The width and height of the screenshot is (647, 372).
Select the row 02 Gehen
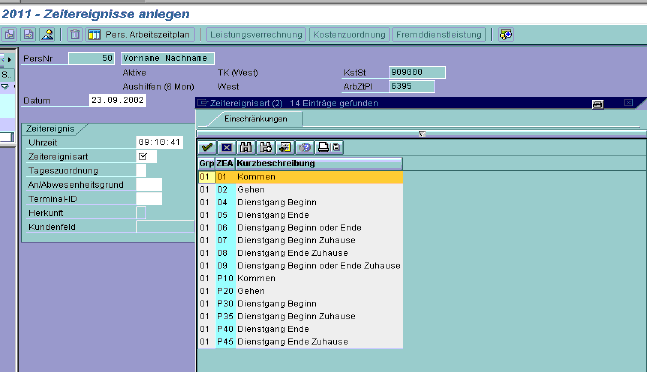pyautogui.click(x=300, y=190)
